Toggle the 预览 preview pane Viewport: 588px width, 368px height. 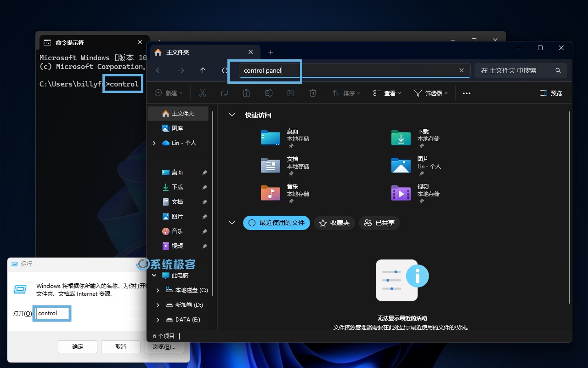tap(551, 93)
